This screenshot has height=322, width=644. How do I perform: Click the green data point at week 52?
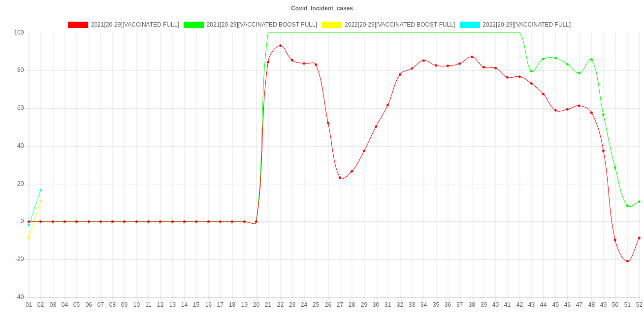click(639, 201)
